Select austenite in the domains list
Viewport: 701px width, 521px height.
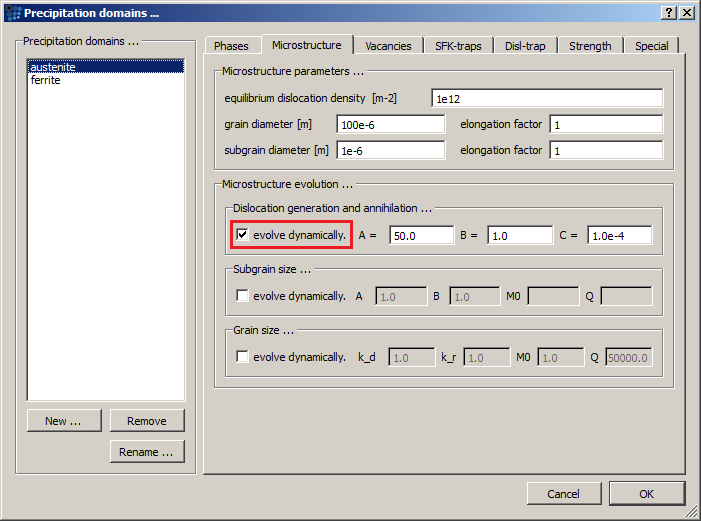[106, 67]
